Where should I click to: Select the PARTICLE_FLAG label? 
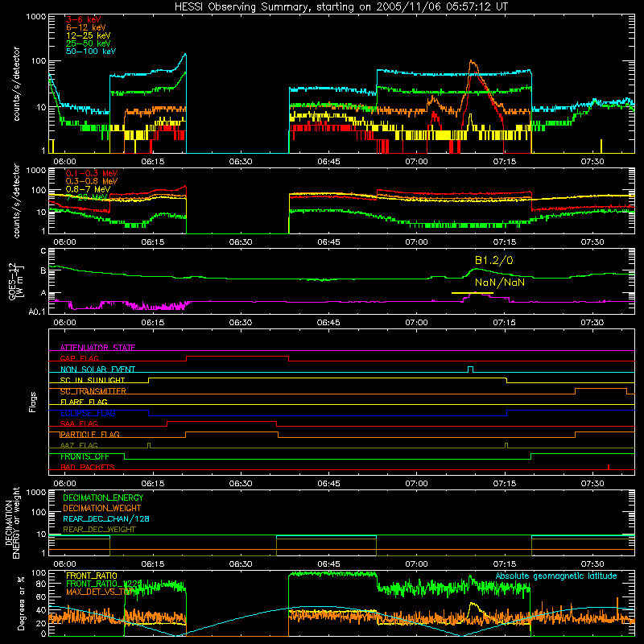coord(89,435)
